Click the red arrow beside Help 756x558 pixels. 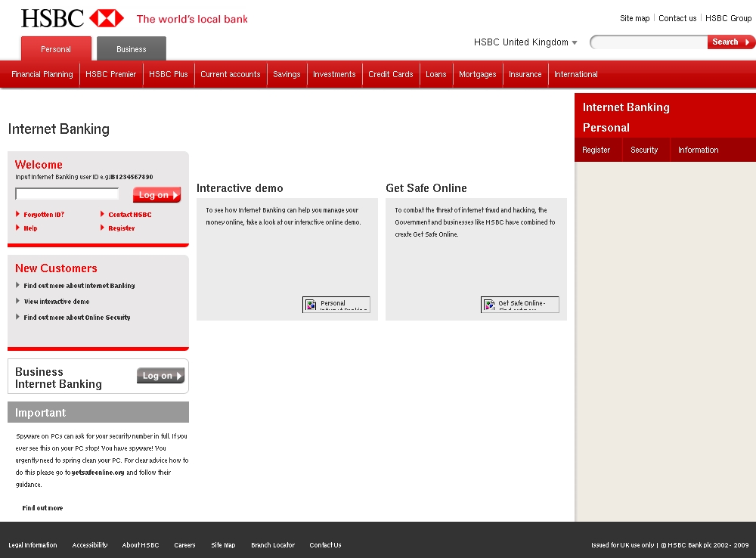[18, 228]
